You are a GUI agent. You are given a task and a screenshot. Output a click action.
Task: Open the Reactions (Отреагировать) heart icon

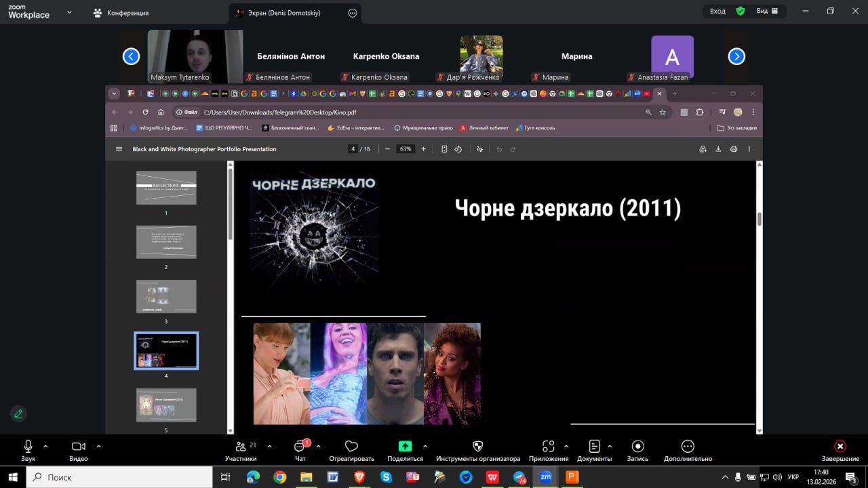coord(351,447)
